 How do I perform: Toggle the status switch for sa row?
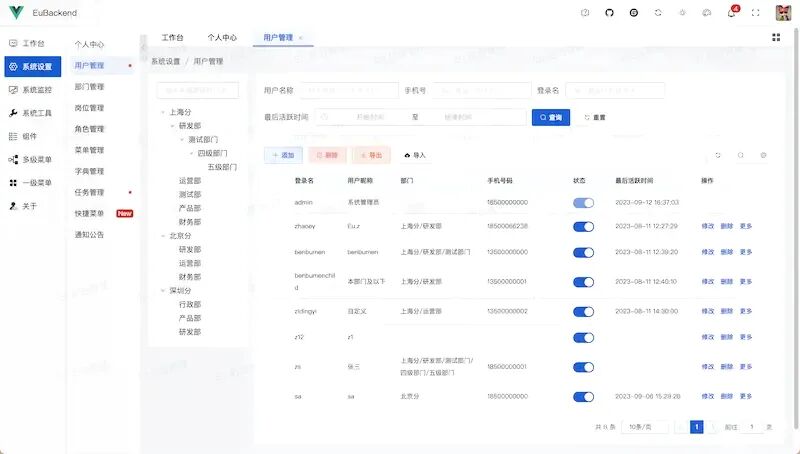point(583,397)
